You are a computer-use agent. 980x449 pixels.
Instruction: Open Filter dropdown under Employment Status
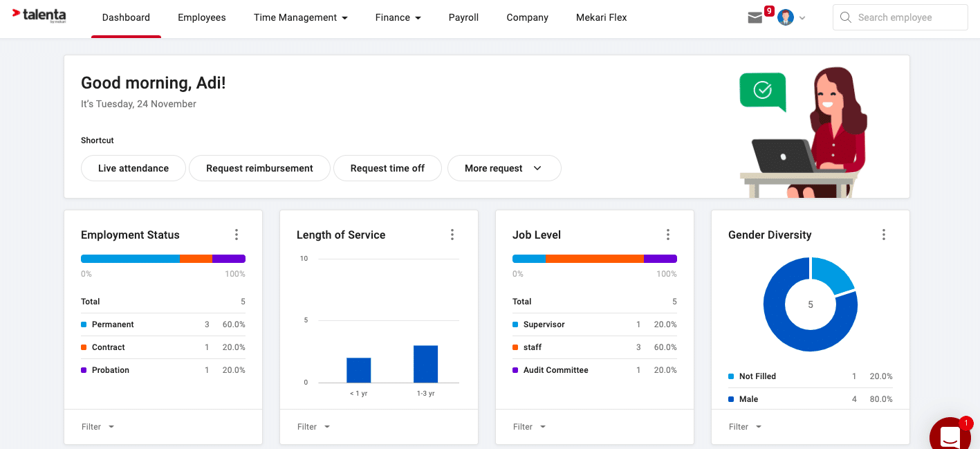pos(98,427)
